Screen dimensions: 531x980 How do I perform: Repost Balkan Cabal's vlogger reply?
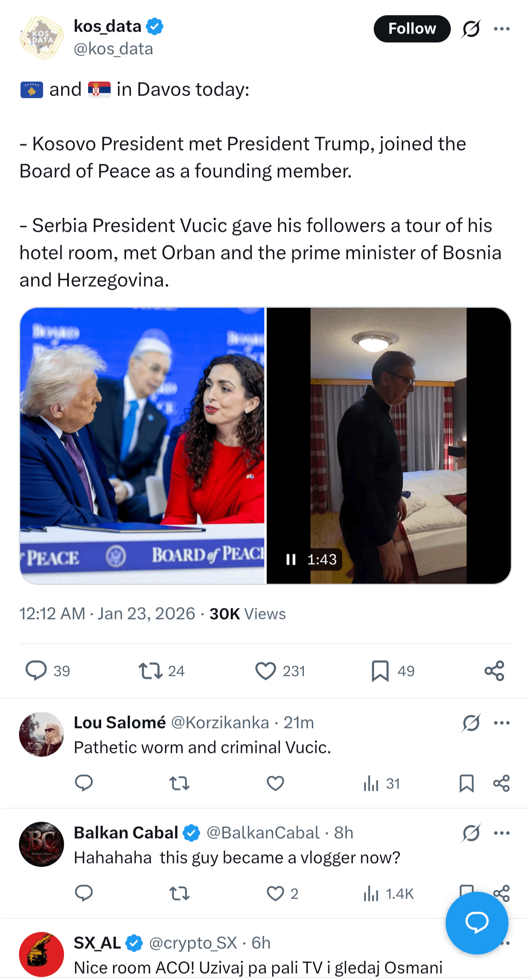(x=179, y=894)
